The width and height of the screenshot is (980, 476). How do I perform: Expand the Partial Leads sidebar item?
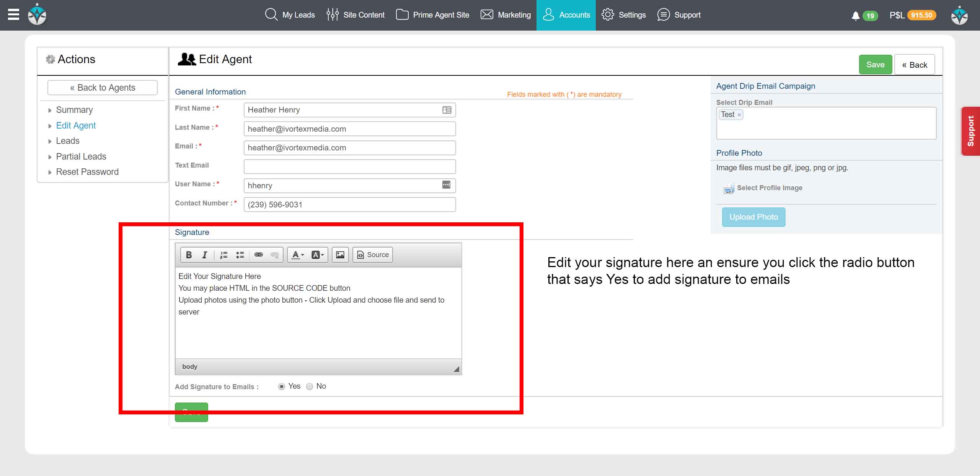pos(81,156)
